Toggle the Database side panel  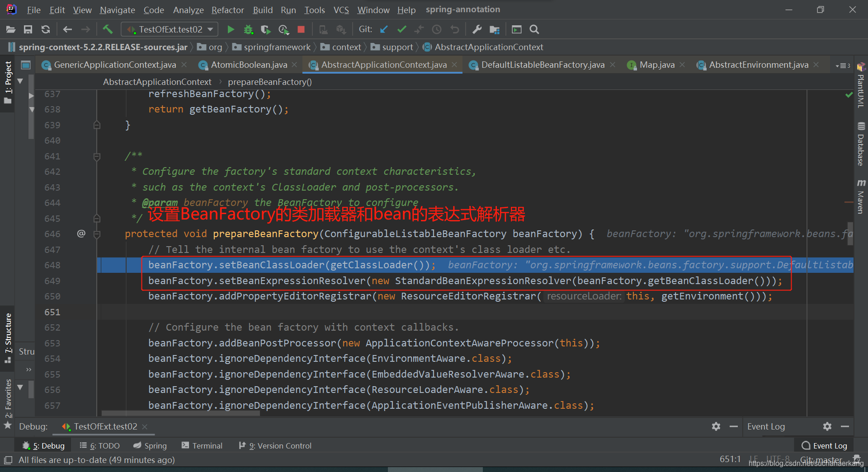861,144
